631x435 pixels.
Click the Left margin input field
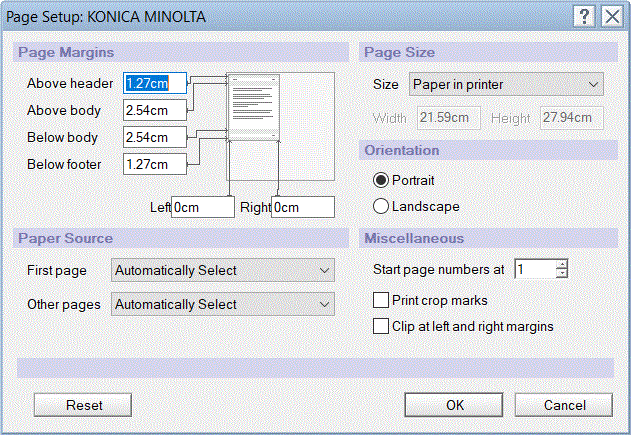click(202, 207)
